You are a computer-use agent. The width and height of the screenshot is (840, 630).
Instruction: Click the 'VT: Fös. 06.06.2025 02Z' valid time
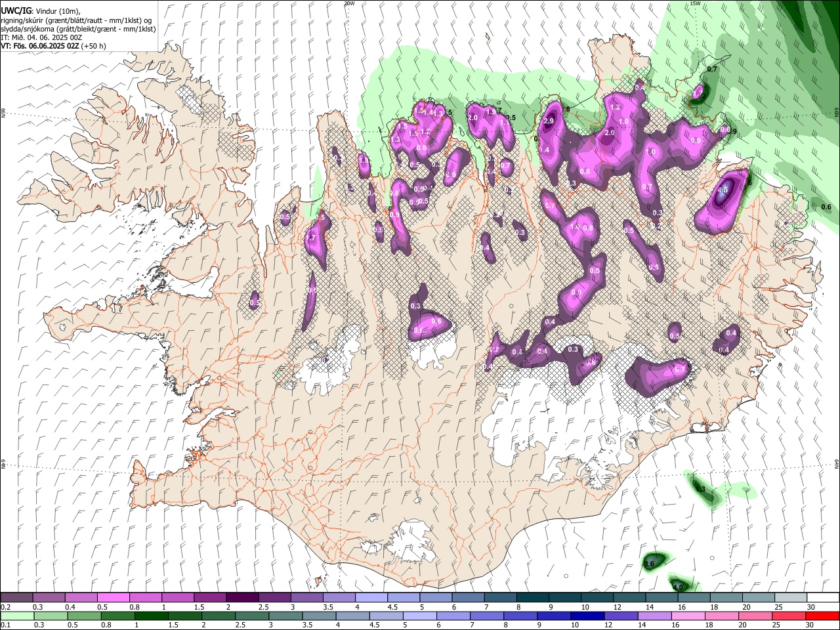click(39, 46)
